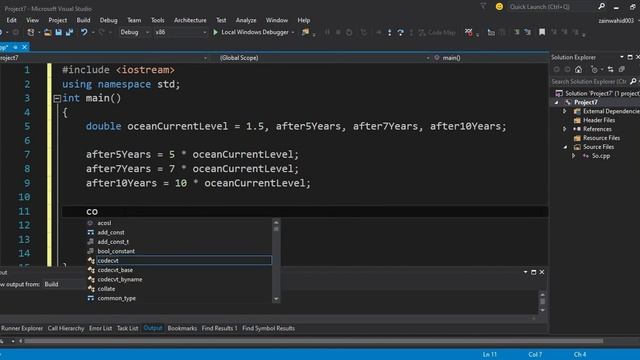This screenshot has width=640, height=360.
Task: Click the Solution Explorer search magnifier icon
Action: (633, 82)
